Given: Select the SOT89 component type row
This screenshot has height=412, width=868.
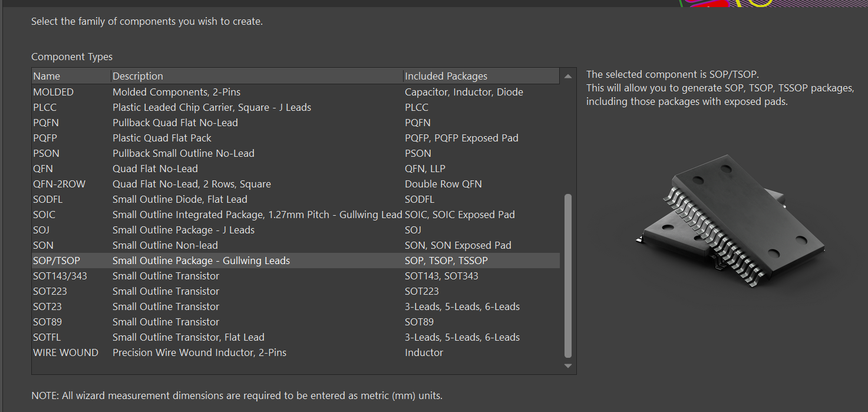Looking at the screenshot, I should click(296, 322).
